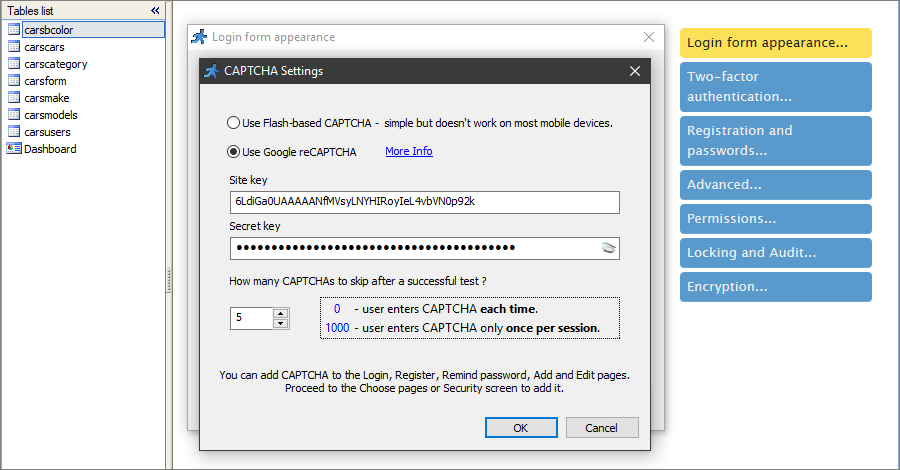Increase the CAPTCHA skip count with up arrow
Image resolution: width=900 pixels, height=470 pixels.
[x=280, y=313]
